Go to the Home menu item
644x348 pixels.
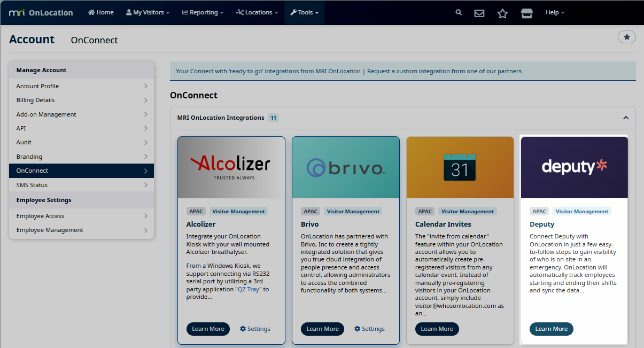pos(100,12)
